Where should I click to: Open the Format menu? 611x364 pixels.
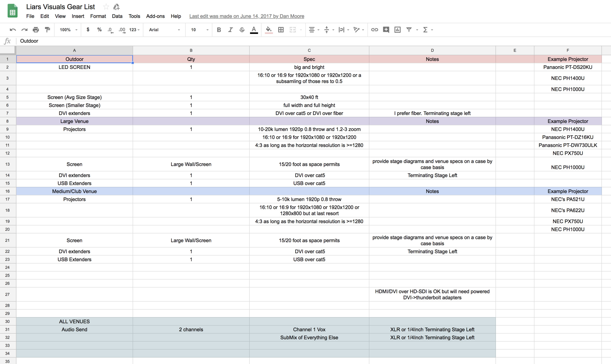coord(98,16)
